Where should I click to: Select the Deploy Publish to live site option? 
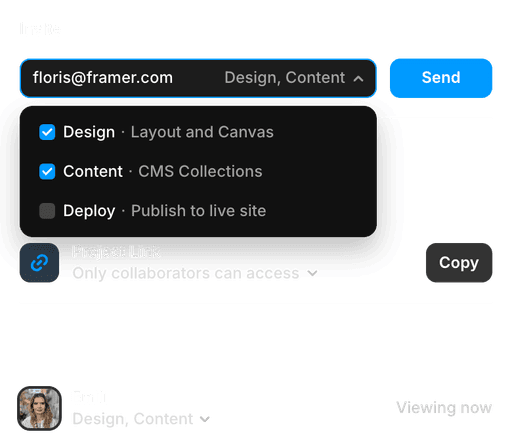click(x=198, y=211)
